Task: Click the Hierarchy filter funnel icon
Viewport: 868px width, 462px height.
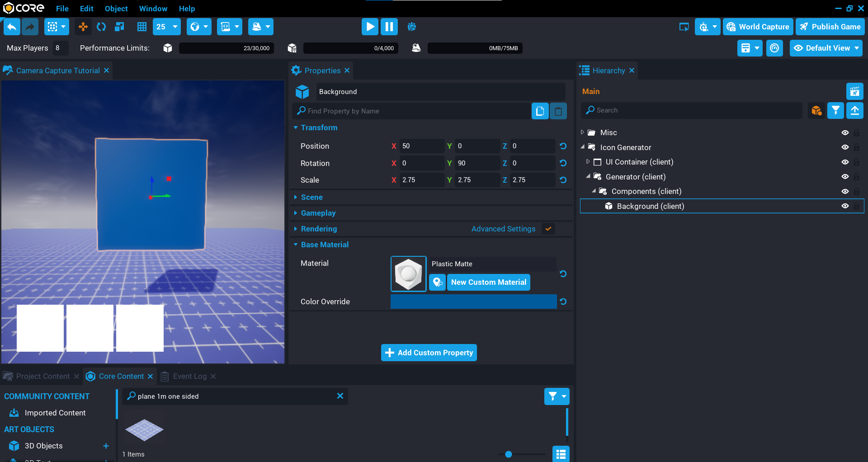Action: pos(835,110)
